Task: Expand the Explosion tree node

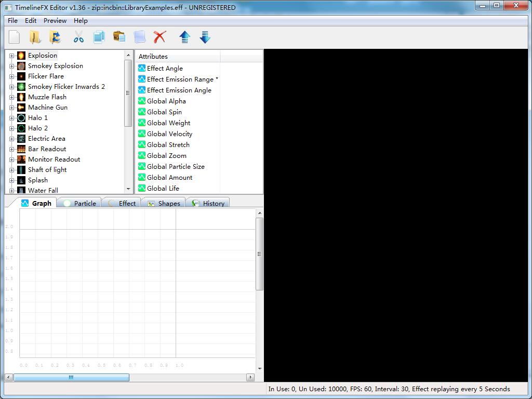Action: point(11,56)
